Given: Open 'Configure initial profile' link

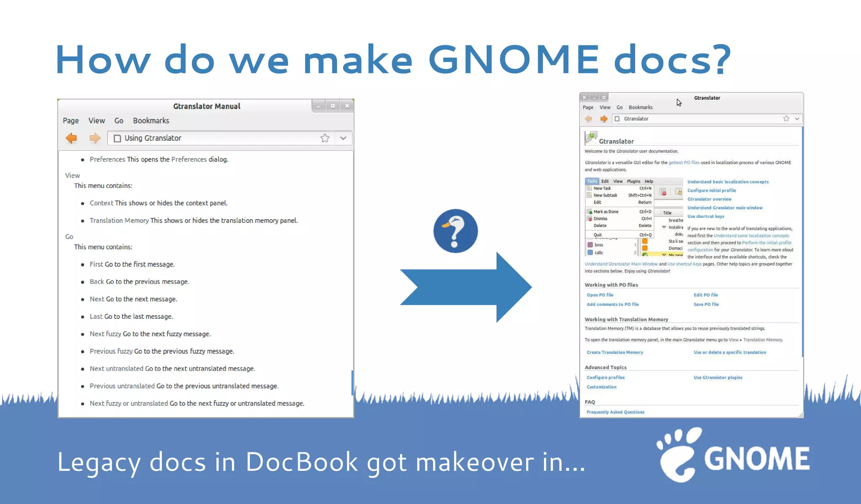Looking at the screenshot, I should pyautogui.click(x=712, y=190).
